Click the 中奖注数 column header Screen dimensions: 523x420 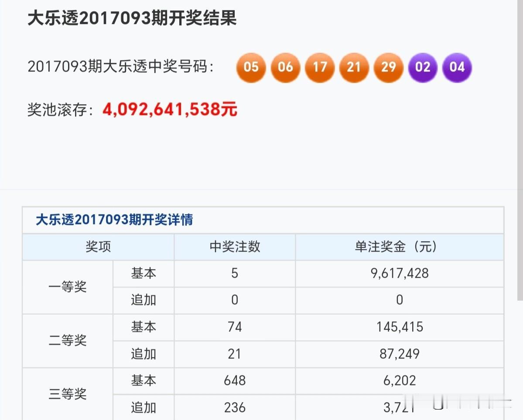[x=234, y=246]
